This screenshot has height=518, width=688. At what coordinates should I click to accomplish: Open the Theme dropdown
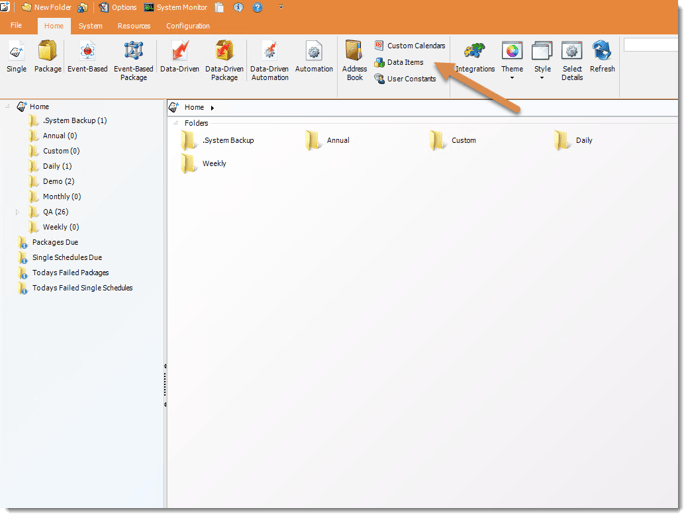512,61
